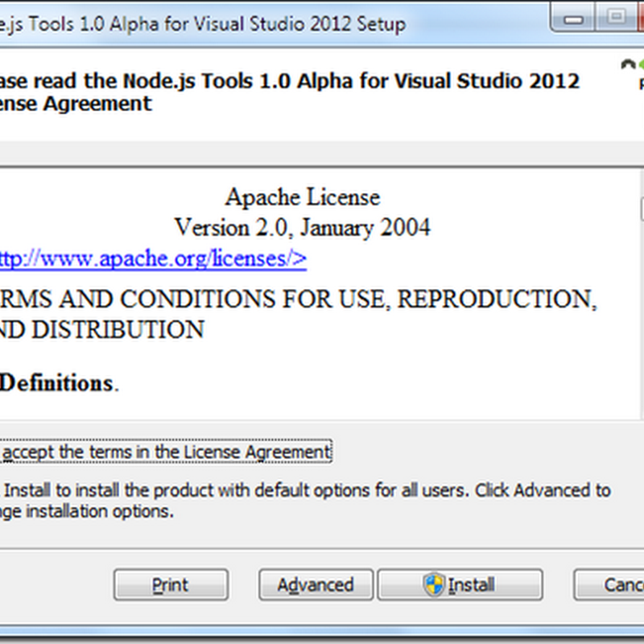The width and height of the screenshot is (644, 644).
Task: Open the apache.org licenses link
Action: click(x=151, y=259)
